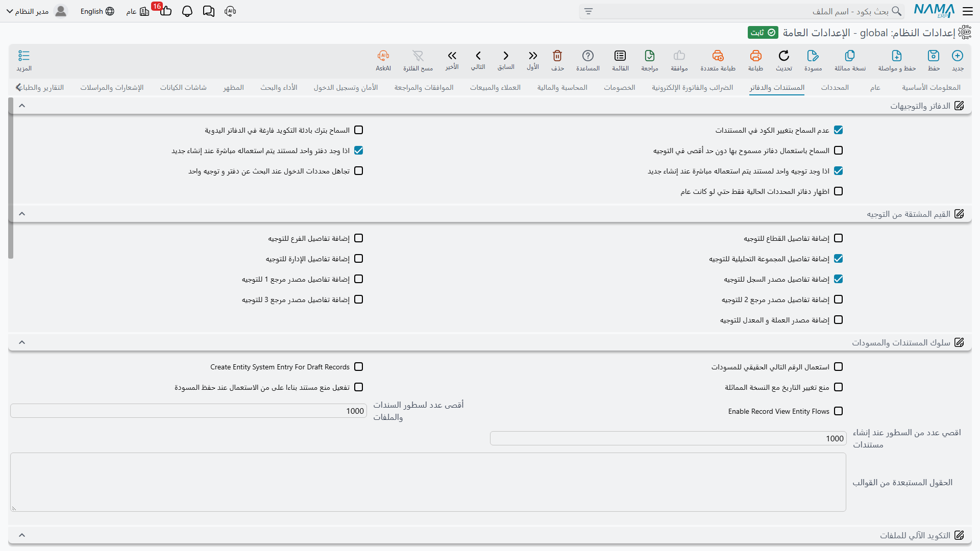
Task: Open المساعده (Help) icon
Action: (x=588, y=56)
